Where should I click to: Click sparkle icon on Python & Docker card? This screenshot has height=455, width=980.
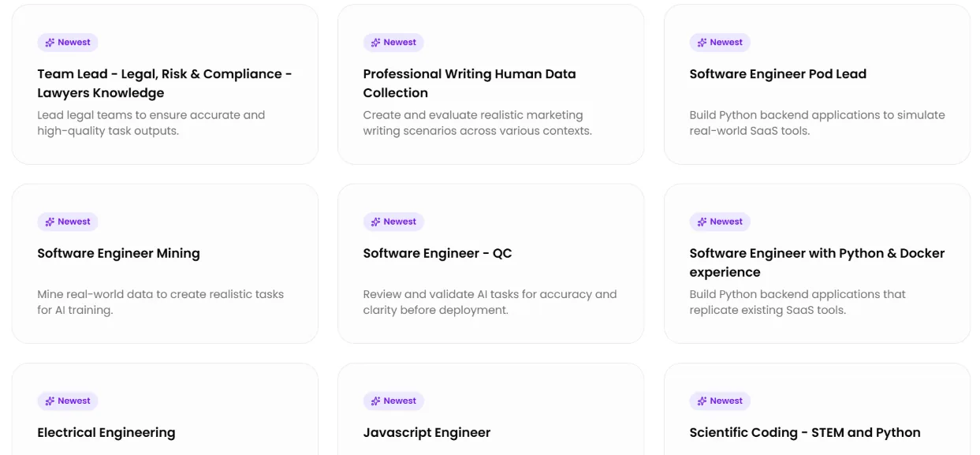click(x=702, y=222)
